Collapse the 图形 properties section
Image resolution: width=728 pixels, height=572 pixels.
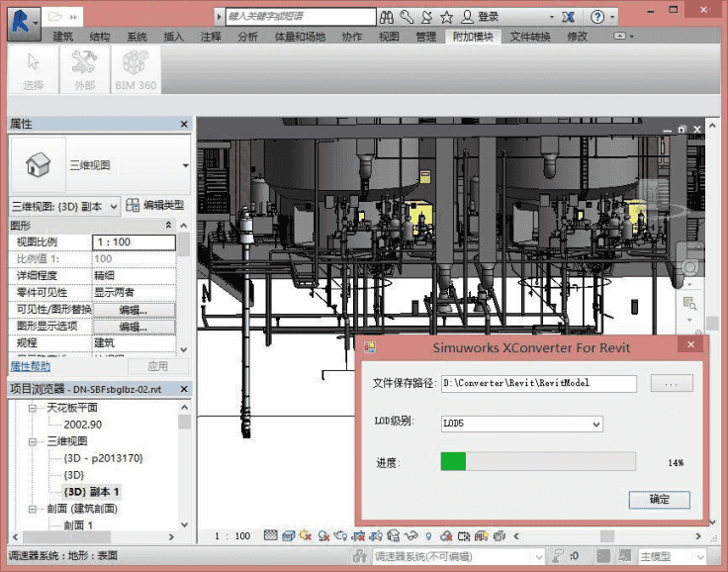pos(168,226)
